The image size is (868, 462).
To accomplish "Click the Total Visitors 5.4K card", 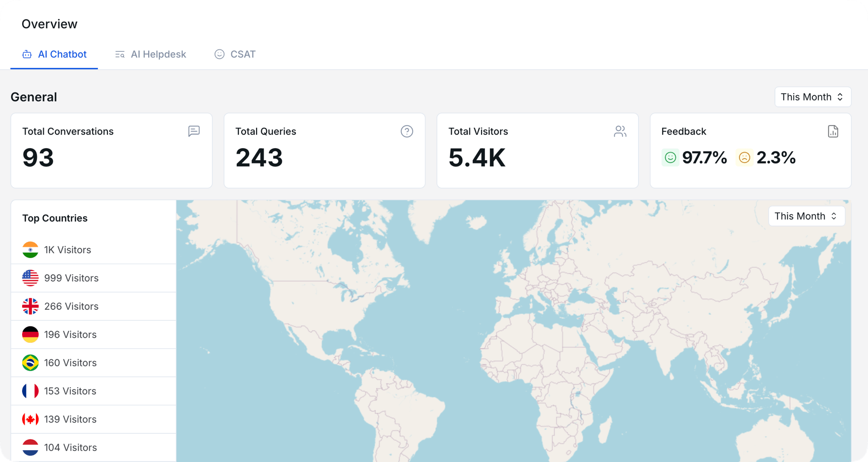I will pyautogui.click(x=537, y=151).
